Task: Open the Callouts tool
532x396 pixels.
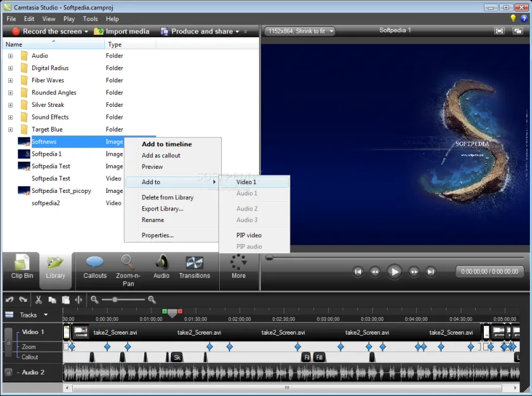Action: point(94,268)
